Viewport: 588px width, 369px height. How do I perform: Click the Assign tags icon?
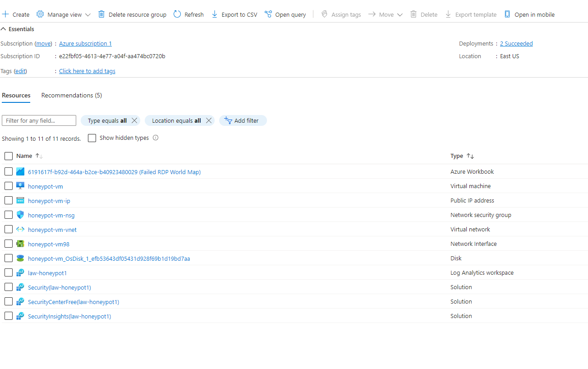[x=324, y=14]
